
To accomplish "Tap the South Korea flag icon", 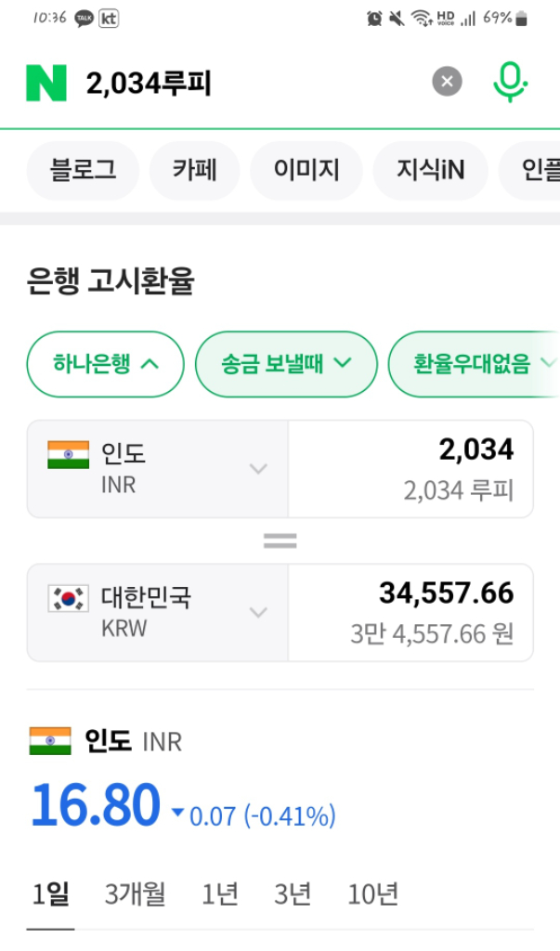I will tap(68, 598).
